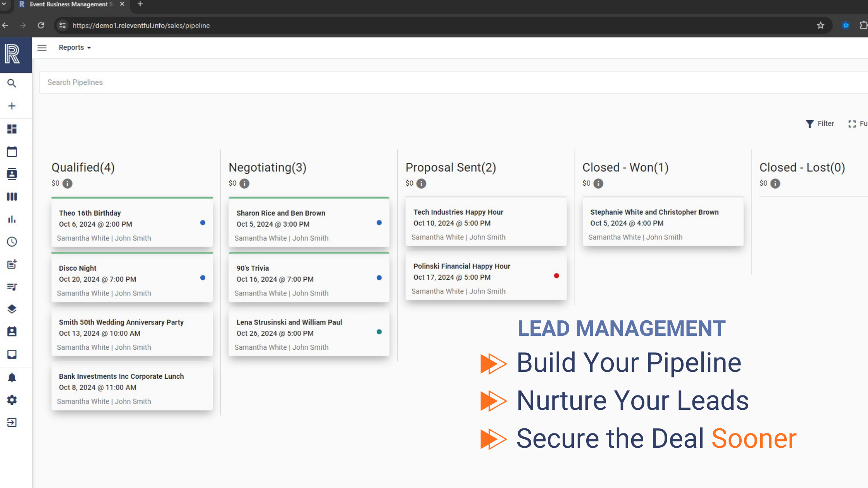Open the analytics bar chart view
Screen dimensions: 868x488
12,219
